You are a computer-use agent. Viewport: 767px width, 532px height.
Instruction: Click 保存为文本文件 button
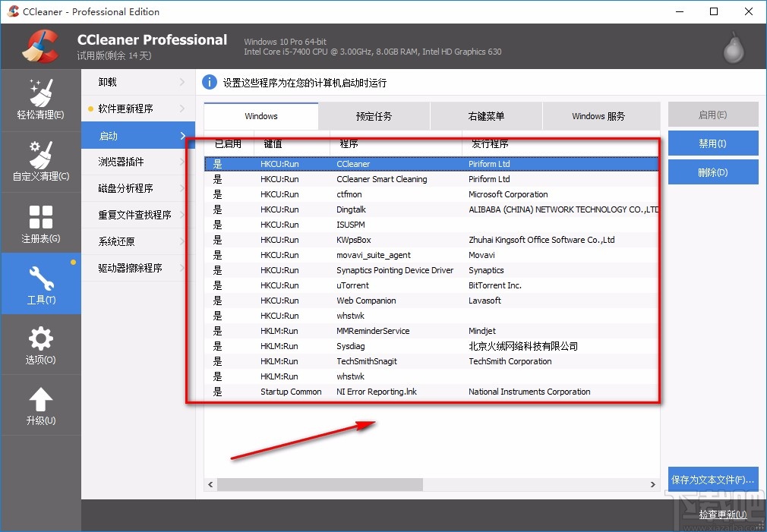pyautogui.click(x=712, y=479)
